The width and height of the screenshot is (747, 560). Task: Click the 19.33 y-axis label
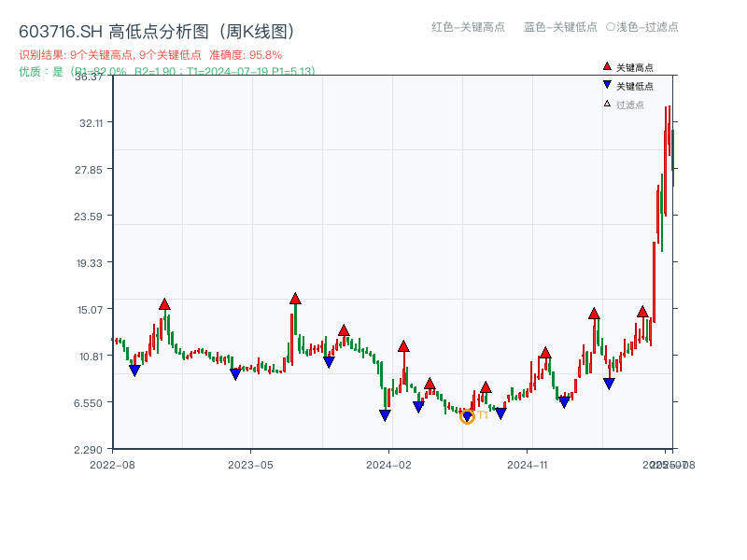pos(90,263)
